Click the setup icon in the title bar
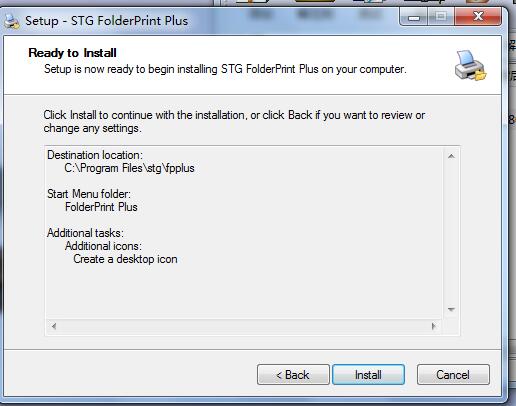The width and height of the screenshot is (516, 406). (12, 21)
